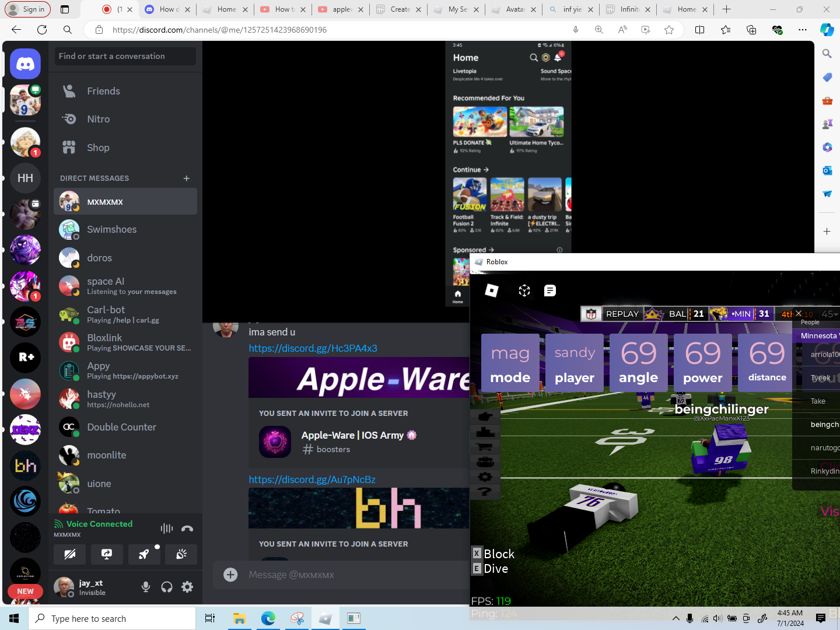
Task: Open the Windows Start menu
Action: (14, 618)
